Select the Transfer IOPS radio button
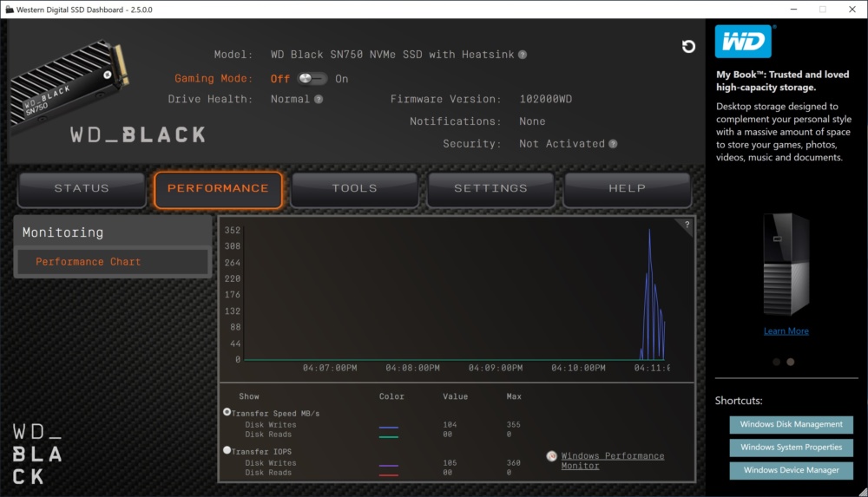Viewport: 868px width, 497px height. pos(227,450)
